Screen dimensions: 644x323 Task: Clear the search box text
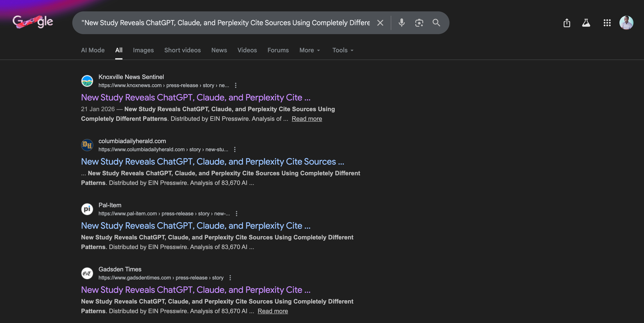(380, 23)
